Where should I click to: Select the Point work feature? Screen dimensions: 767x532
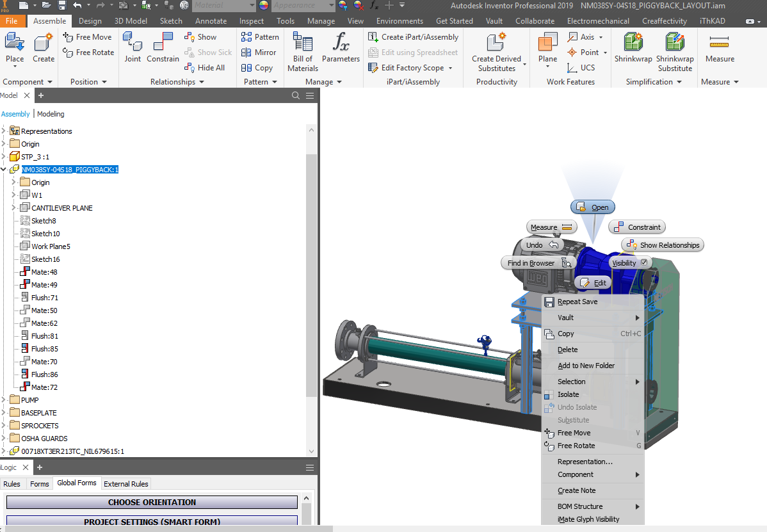coord(587,52)
